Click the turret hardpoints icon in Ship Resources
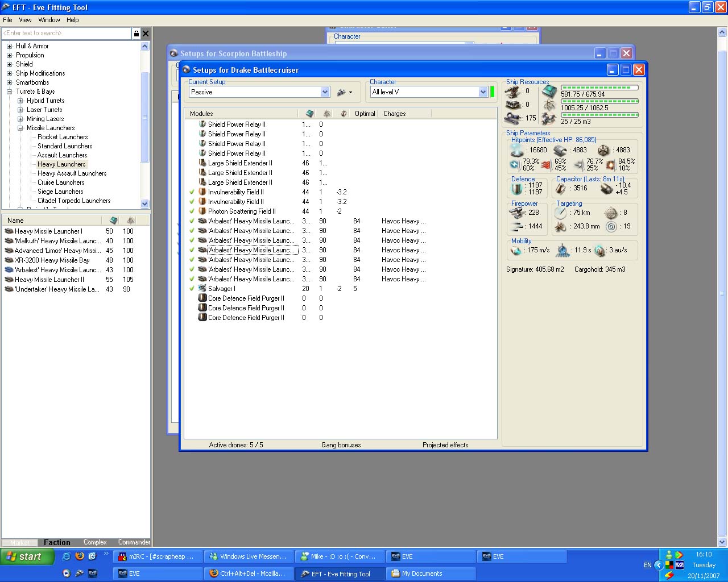Screen dimensions: 728x582 click(x=512, y=92)
